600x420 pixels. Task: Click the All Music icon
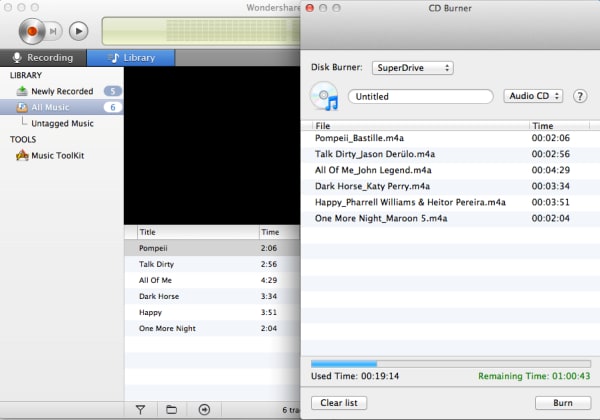pyautogui.click(x=22, y=107)
